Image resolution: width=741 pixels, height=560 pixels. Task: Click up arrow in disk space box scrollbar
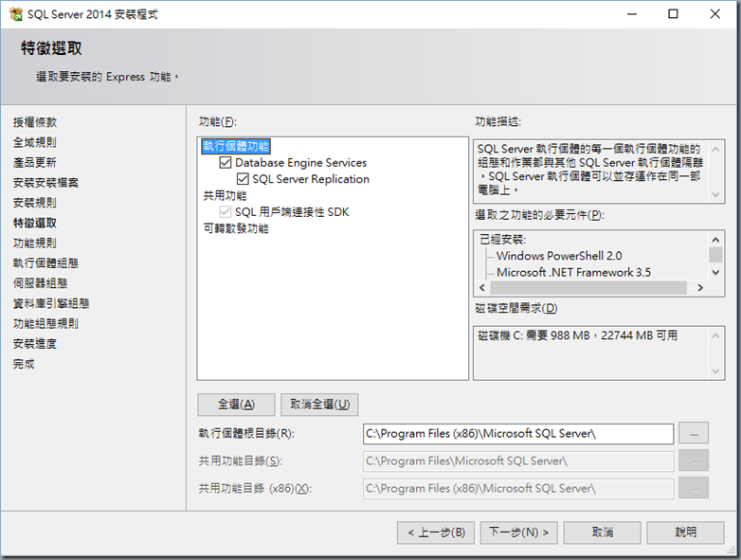tap(715, 335)
